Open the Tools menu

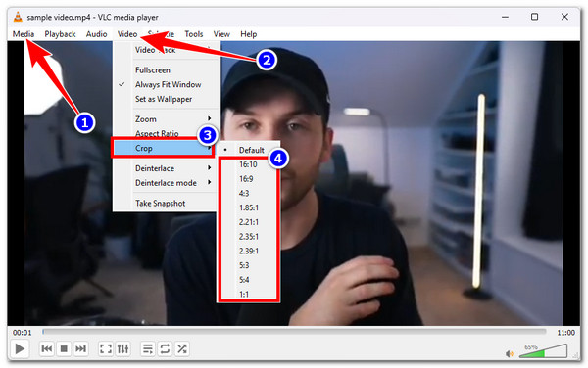[x=193, y=34]
